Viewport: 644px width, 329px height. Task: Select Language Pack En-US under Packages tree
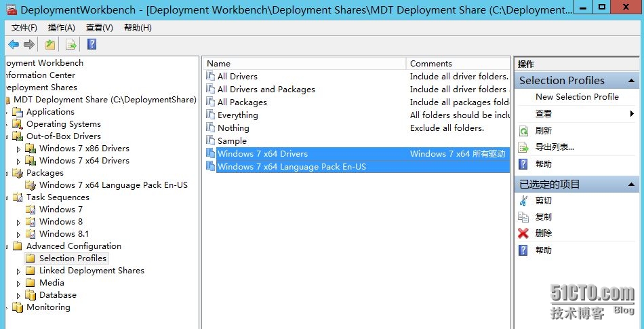(113, 185)
